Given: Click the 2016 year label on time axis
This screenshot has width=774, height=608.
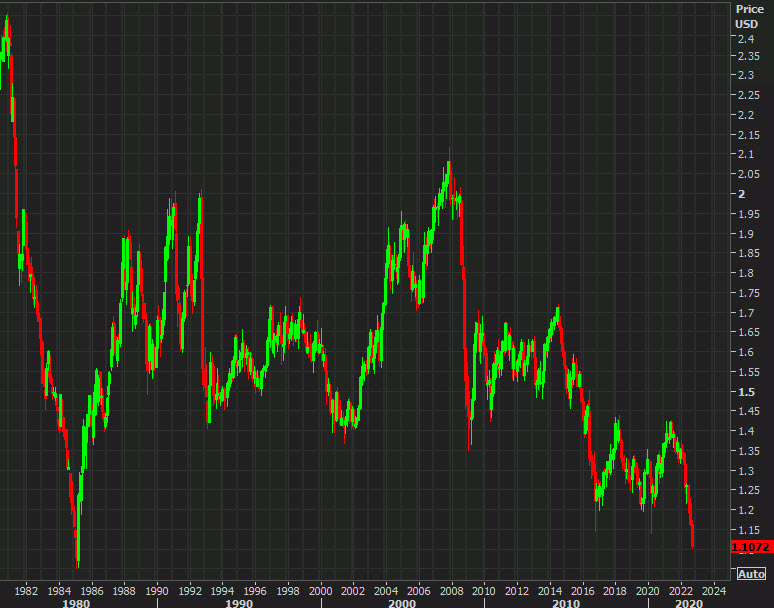Looking at the screenshot, I should tap(582, 591).
